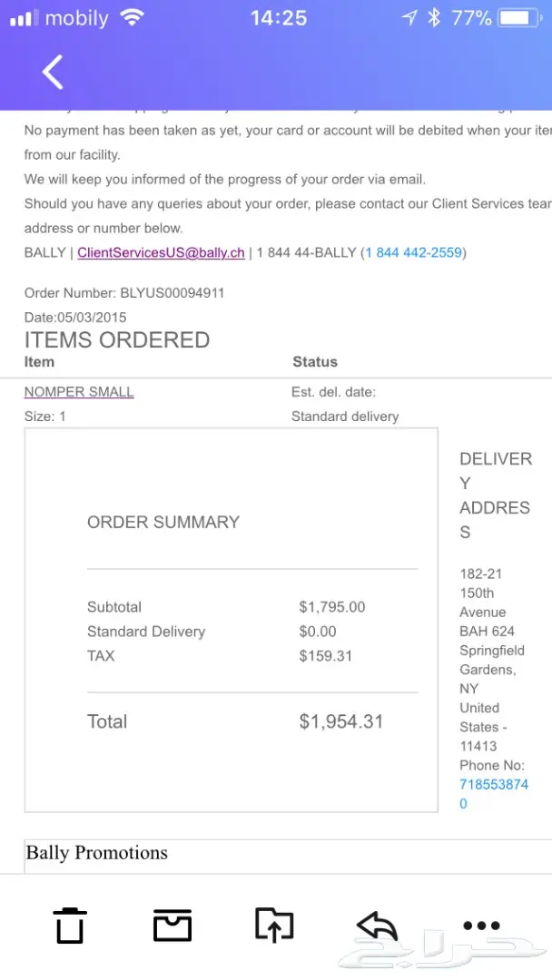Open more options three-dot menu
This screenshot has height=980, width=552.
pos(481,925)
